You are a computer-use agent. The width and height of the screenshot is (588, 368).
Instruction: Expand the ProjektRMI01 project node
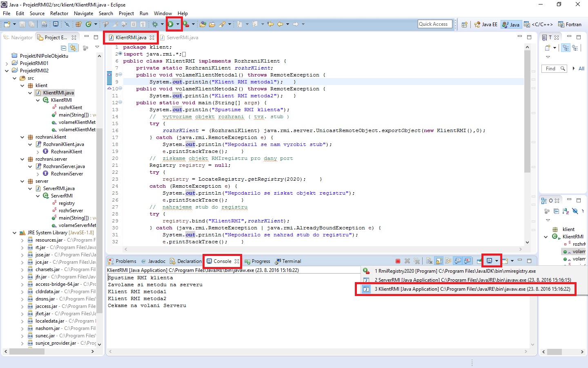point(7,63)
